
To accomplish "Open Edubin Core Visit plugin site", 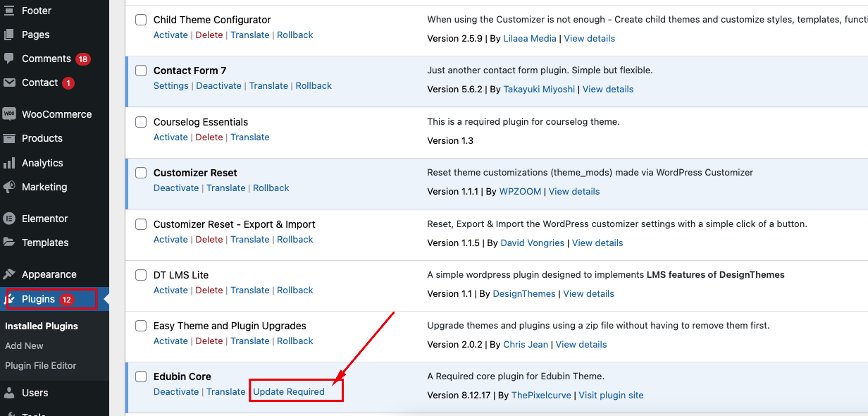I will point(611,395).
